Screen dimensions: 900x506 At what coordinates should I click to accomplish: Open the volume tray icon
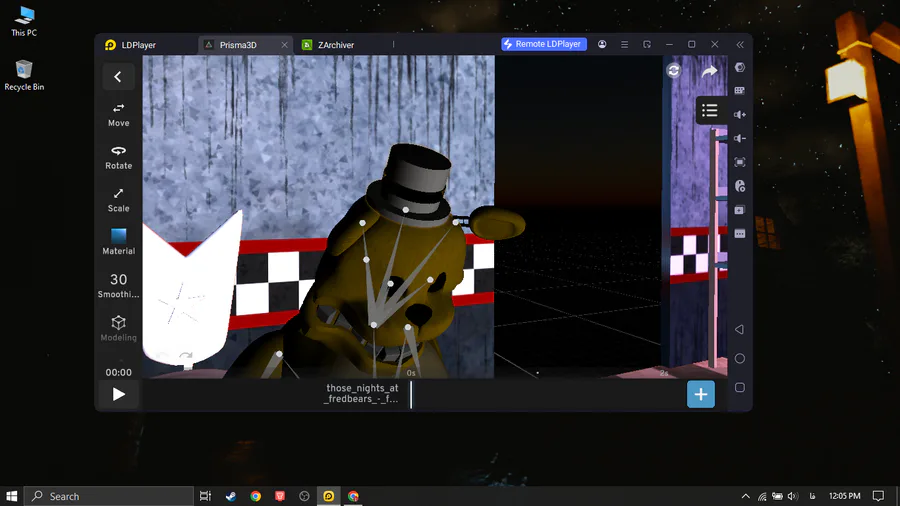793,496
